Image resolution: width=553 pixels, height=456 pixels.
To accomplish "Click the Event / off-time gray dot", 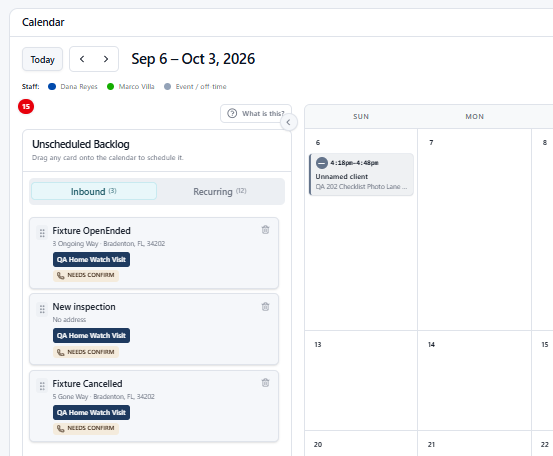I will click(168, 86).
